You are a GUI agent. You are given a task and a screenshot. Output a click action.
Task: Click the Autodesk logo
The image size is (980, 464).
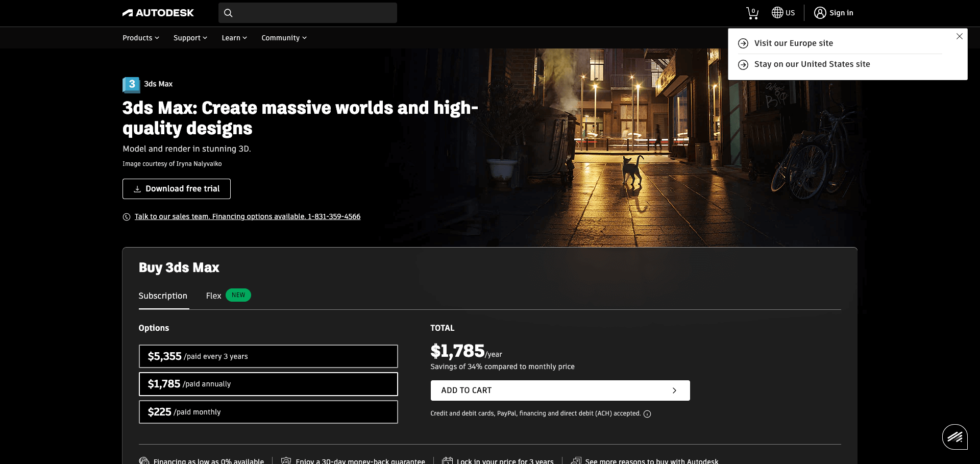point(158,13)
